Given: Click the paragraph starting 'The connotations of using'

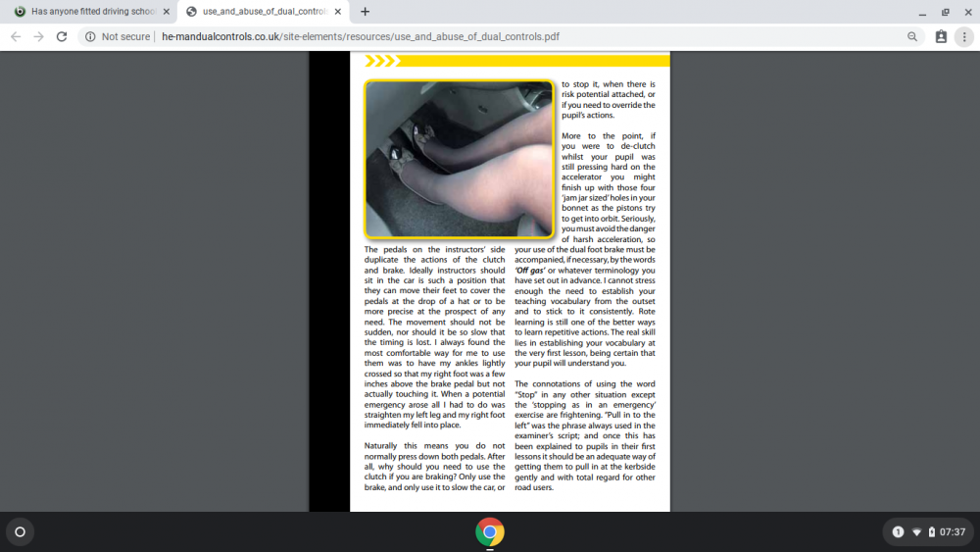Looking at the screenshot, I should coord(585,435).
